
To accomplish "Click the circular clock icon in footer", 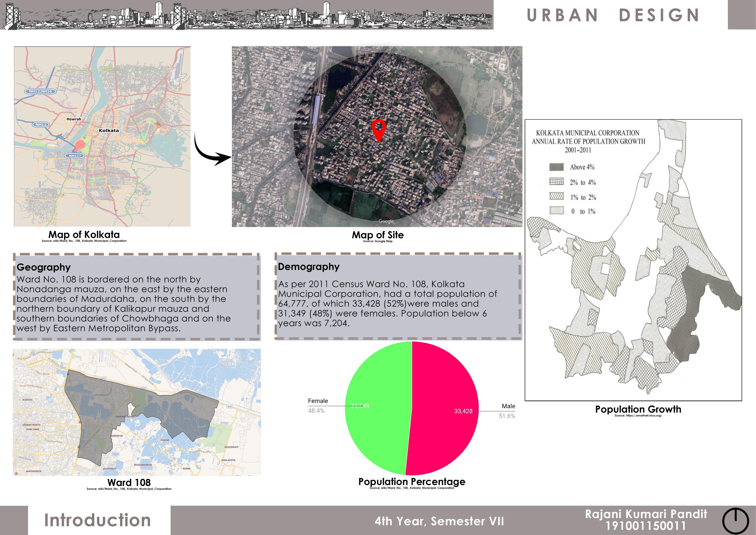I will [x=735, y=521].
